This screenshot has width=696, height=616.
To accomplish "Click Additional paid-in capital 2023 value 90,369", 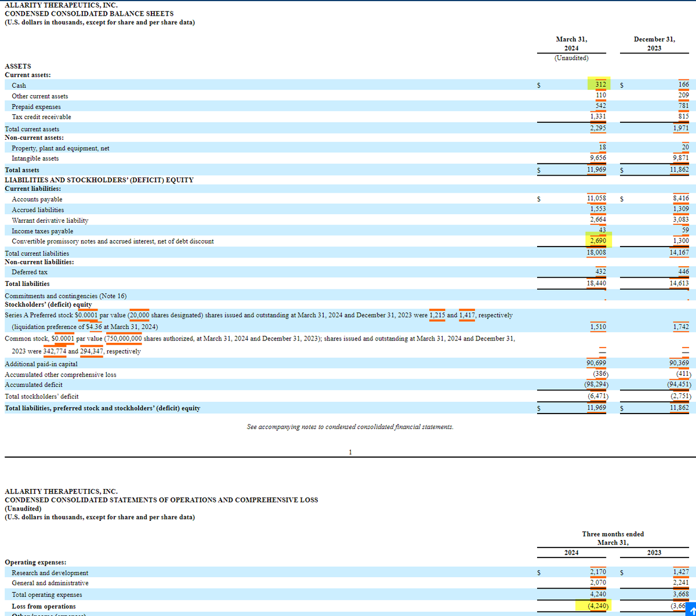I will (x=679, y=364).
